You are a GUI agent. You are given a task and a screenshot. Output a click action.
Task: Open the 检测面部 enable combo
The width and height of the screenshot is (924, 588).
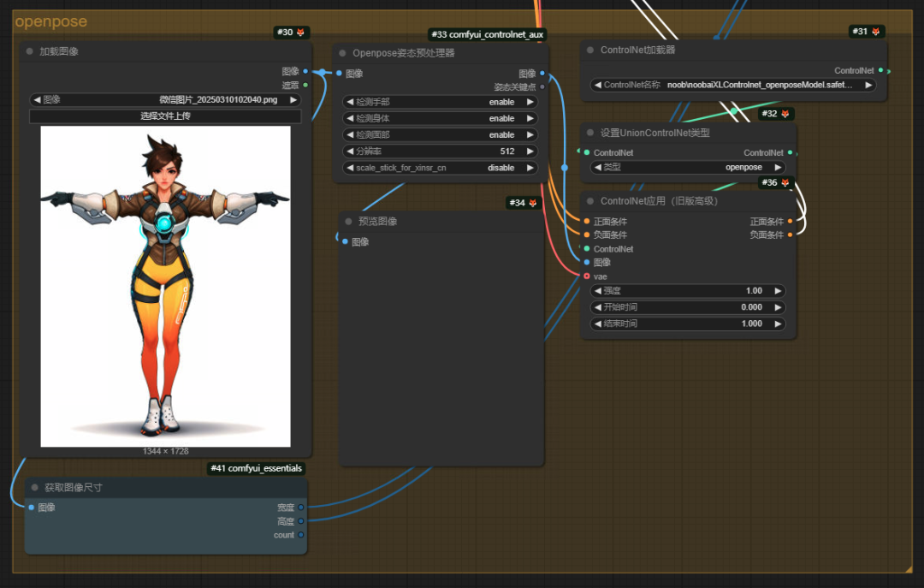[x=441, y=135]
